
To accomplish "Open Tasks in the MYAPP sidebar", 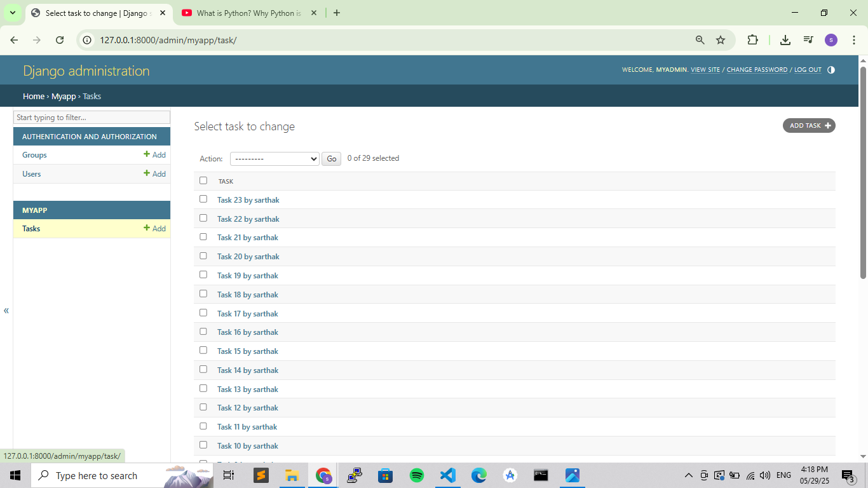I will (31, 229).
